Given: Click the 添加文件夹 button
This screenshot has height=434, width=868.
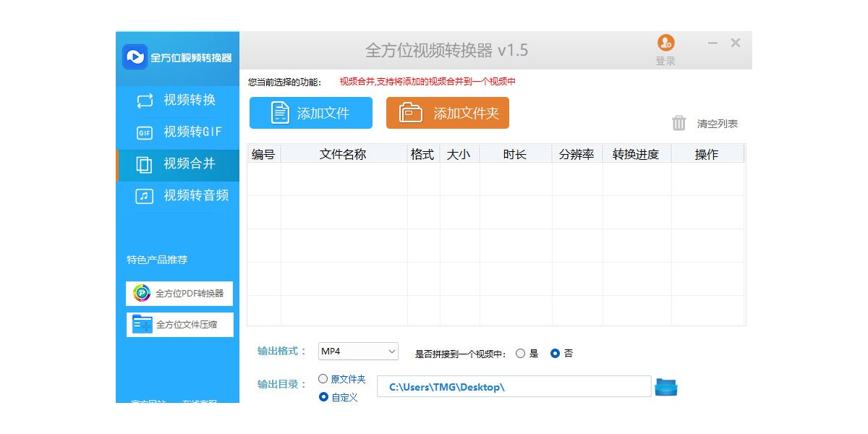Looking at the screenshot, I should pyautogui.click(x=448, y=113).
